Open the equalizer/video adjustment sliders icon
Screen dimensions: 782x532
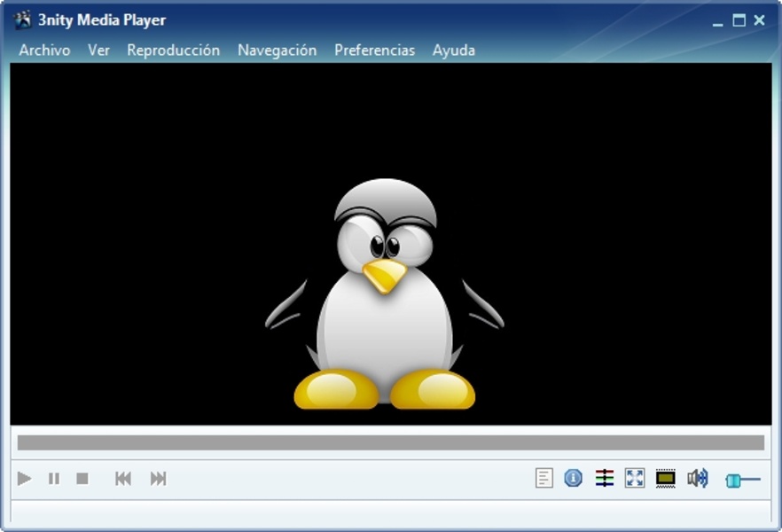click(605, 478)
